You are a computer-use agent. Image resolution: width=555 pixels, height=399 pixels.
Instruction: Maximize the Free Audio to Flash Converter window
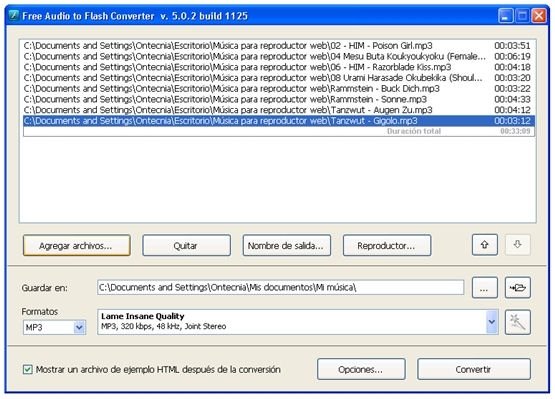[x=522, y=16]
